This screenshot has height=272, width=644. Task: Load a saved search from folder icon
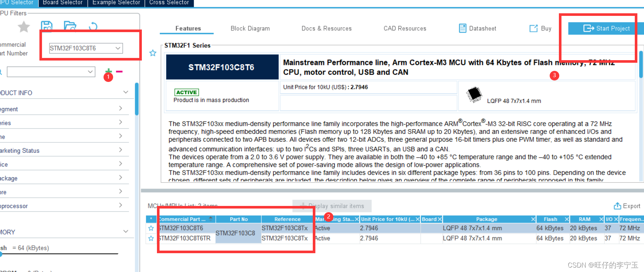(70, 26)
